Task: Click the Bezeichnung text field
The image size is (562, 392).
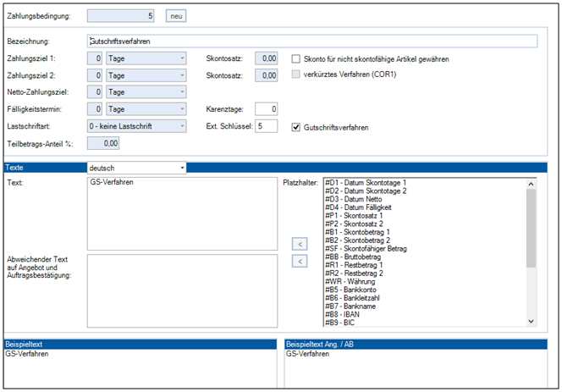Action: click(312, 41)
